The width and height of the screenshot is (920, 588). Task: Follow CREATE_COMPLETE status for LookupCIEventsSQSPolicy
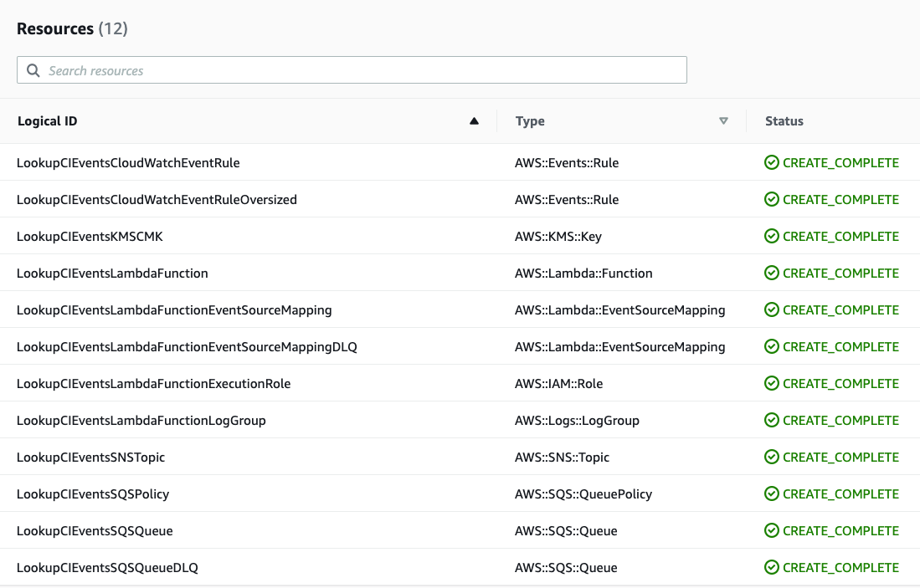click(x=840, y=493)
